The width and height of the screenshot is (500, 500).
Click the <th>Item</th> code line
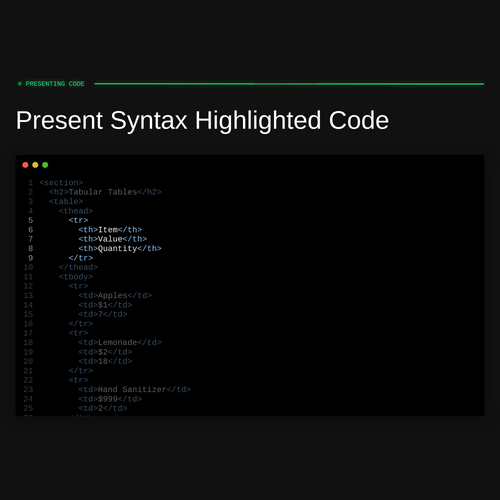[110, 230]
